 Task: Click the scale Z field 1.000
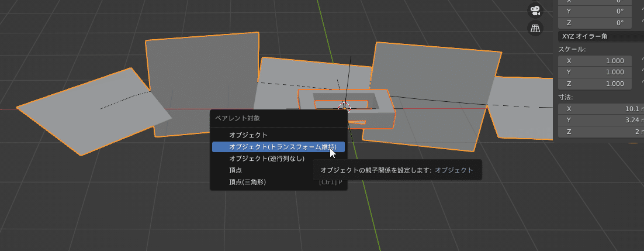[595, 84]
